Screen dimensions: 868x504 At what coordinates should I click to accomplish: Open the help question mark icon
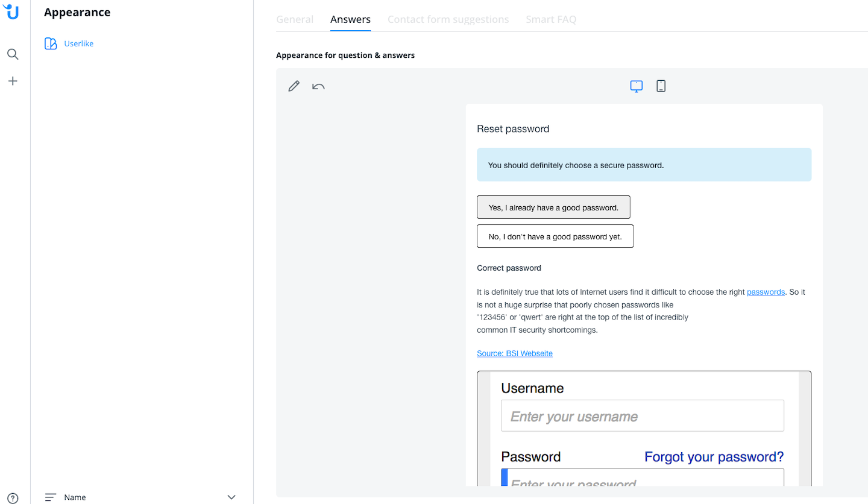(13, 498)
